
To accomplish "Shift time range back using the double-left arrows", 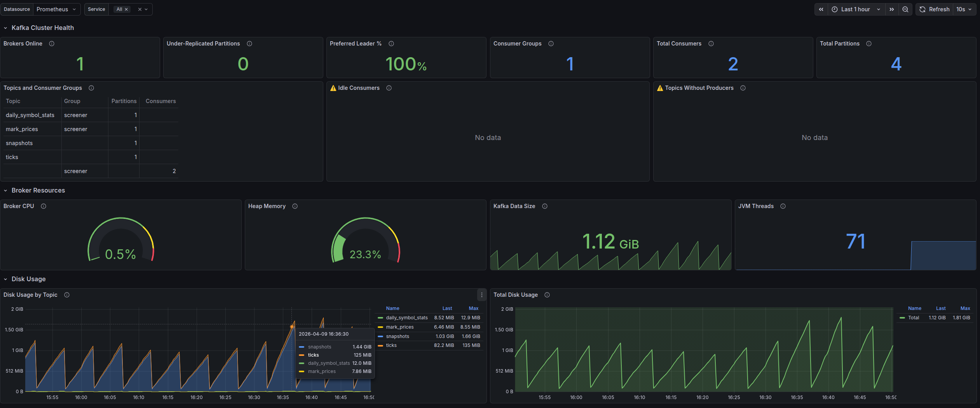I will point(821,9).
